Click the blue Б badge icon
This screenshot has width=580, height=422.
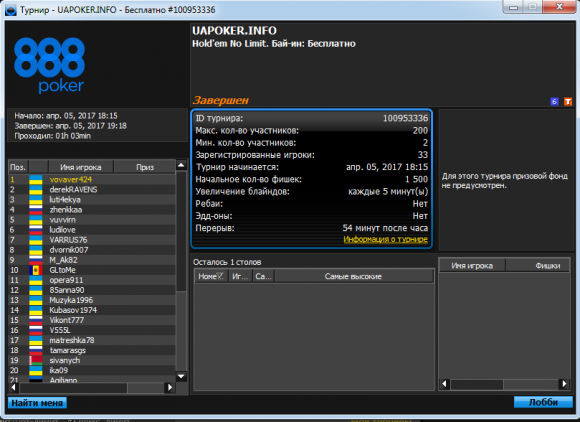[554, 101]
